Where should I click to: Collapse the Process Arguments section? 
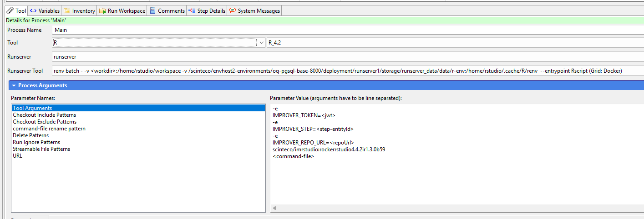[x=14, y=85]
